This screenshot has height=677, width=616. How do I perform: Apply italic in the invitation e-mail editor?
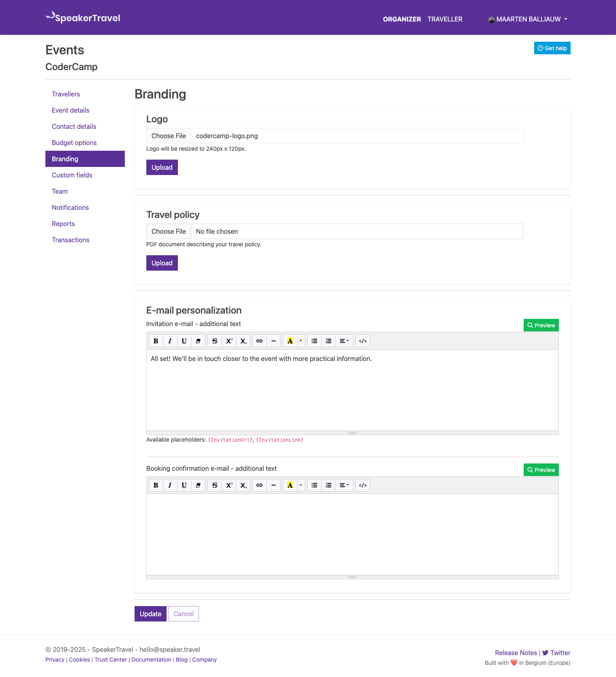click(170, 341)
